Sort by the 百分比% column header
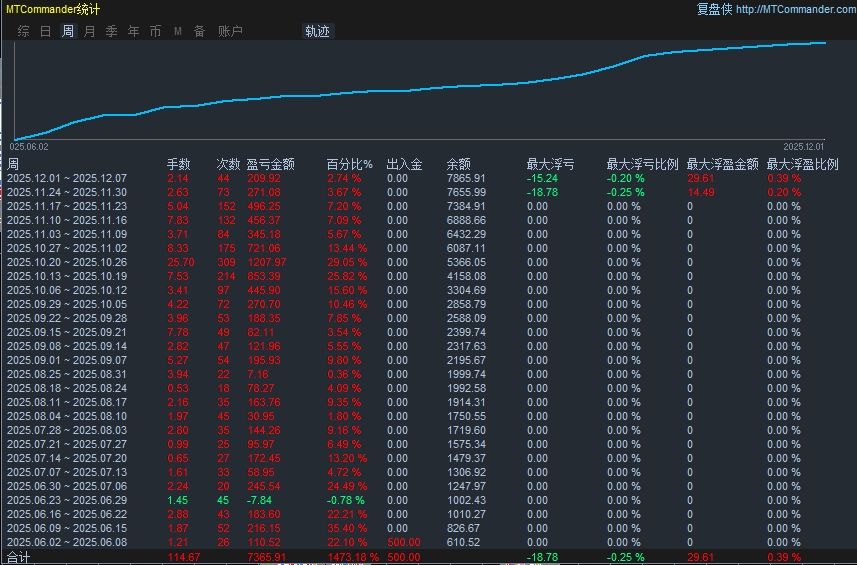The height and width of the screenshot is (565, 857). [x=349, y=164]
